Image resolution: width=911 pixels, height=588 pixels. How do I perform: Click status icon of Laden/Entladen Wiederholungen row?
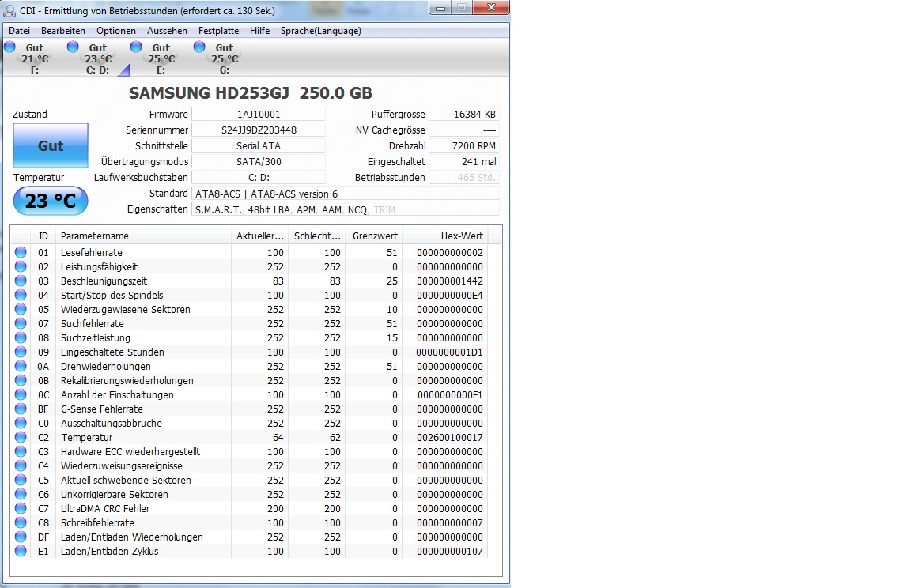tap(21, 537)
